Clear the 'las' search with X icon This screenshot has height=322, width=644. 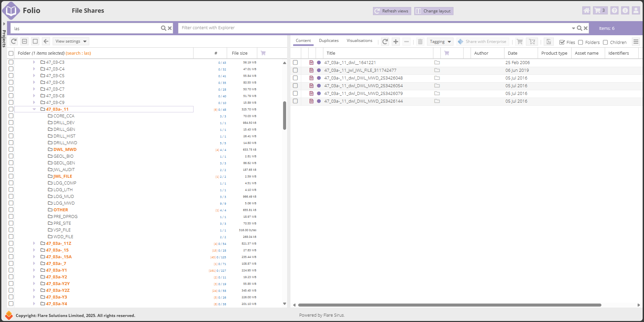[170, 29]
